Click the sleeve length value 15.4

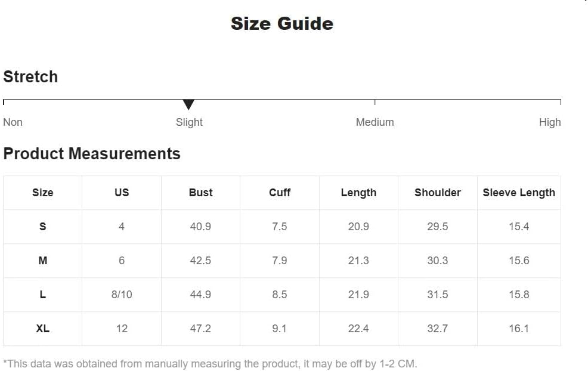pos(519,227)
